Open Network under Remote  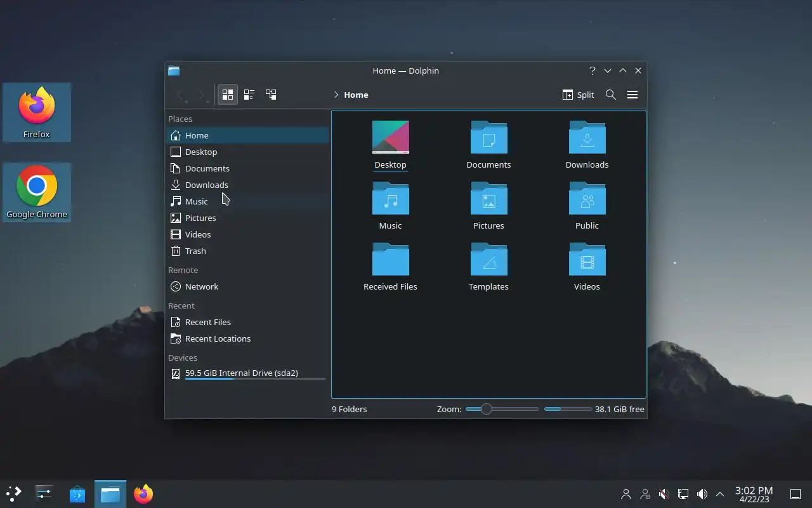[x=247, y=286]
